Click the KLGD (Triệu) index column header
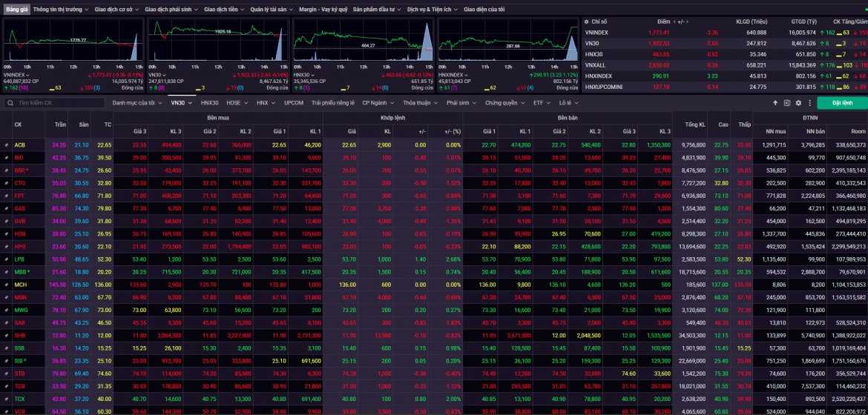The height and width of the screenshot is (415, 868). (x=751, y=21)
